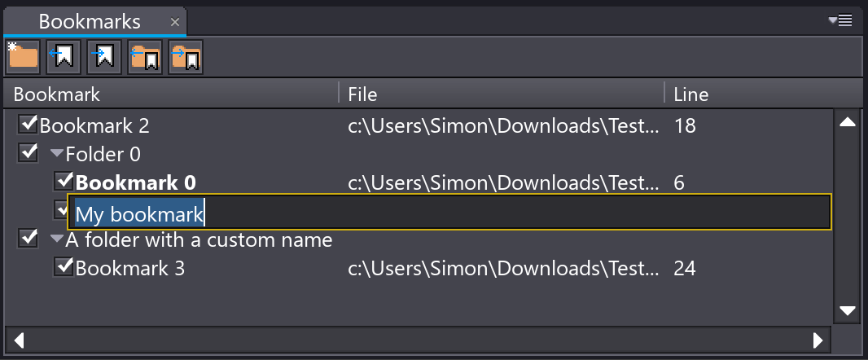Toggle checkbox beside the My bookmark row

pos(60,209)
